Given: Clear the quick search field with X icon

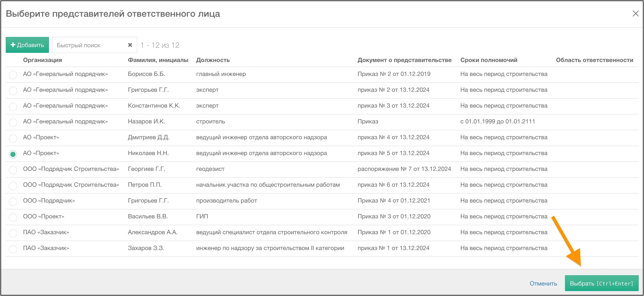Looking at the screenshot, I should (130, 45).
